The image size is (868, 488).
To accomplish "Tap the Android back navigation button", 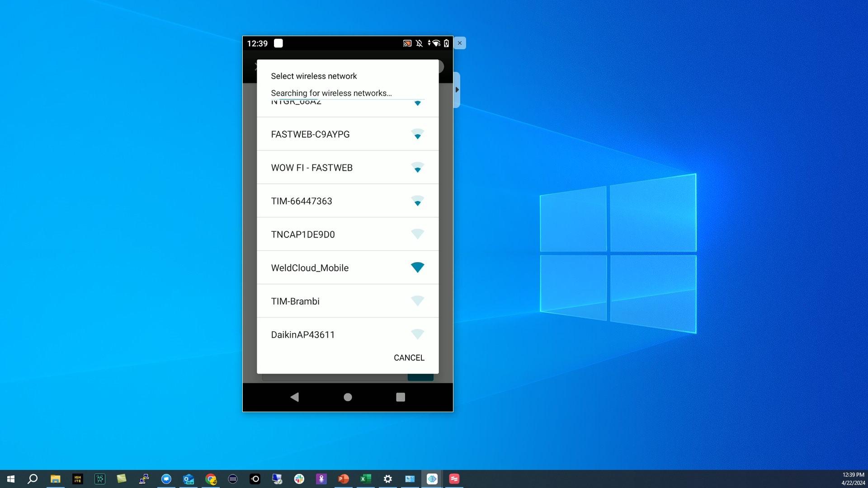I will (x=295, y=397).
